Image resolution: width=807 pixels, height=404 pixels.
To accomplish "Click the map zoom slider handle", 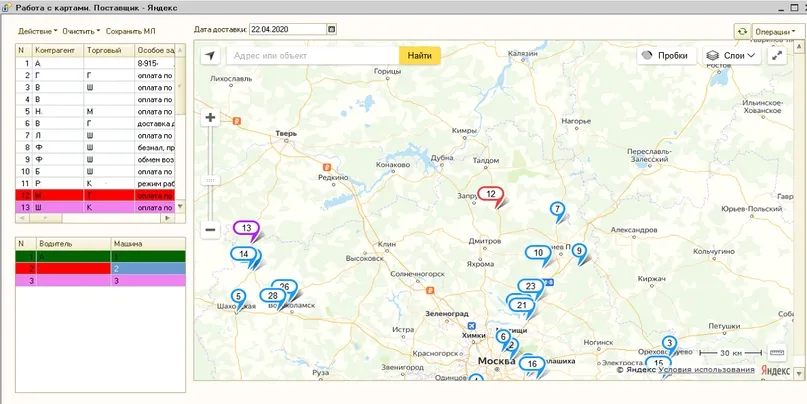I will [x=210, y=180].
